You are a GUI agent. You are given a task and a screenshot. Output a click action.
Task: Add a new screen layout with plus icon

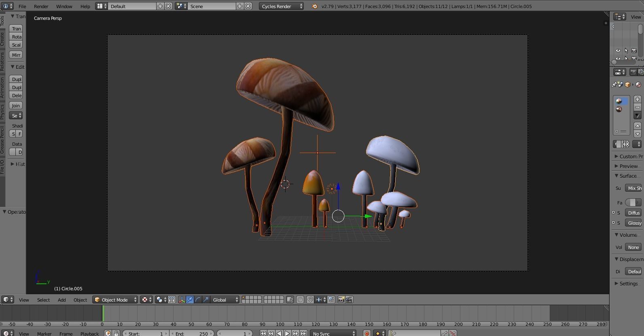coord(160,6)
